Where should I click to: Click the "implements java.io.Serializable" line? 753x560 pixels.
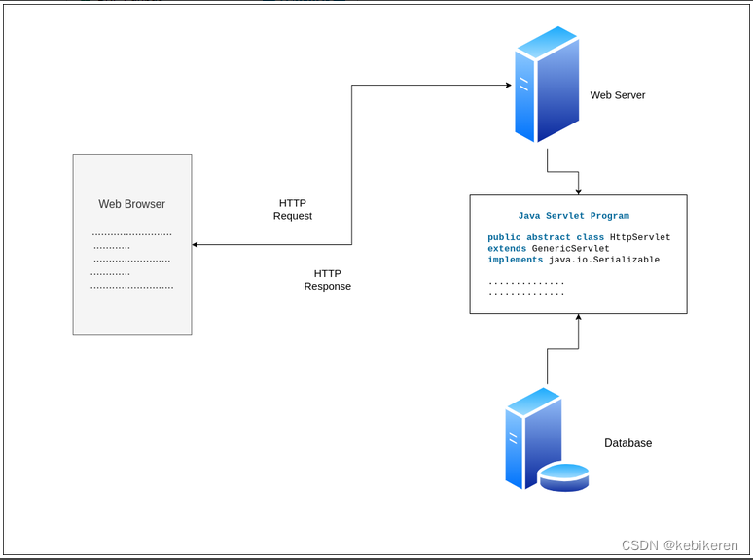pyautogui.click(x=573, y=260)
